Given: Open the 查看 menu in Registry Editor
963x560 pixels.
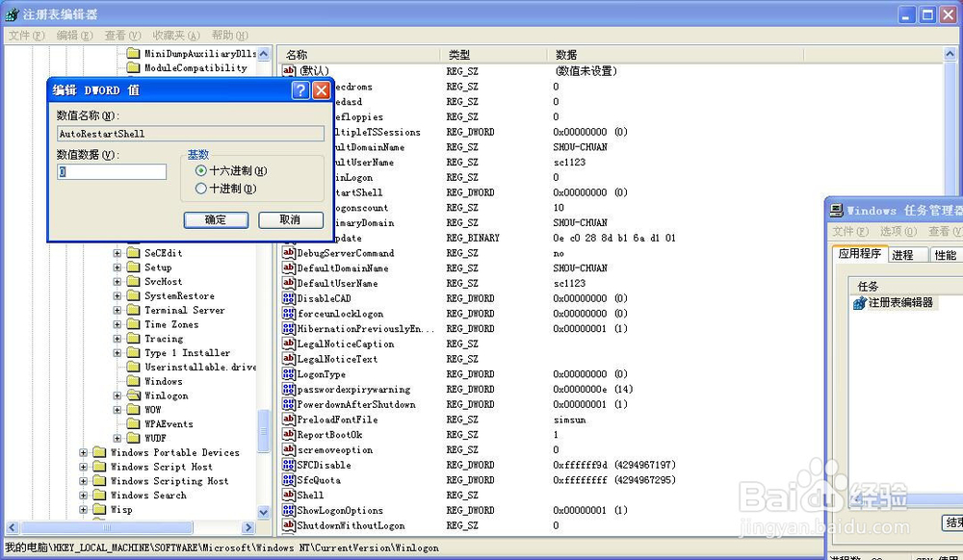Looking at the screenshot, I should 122,36.
